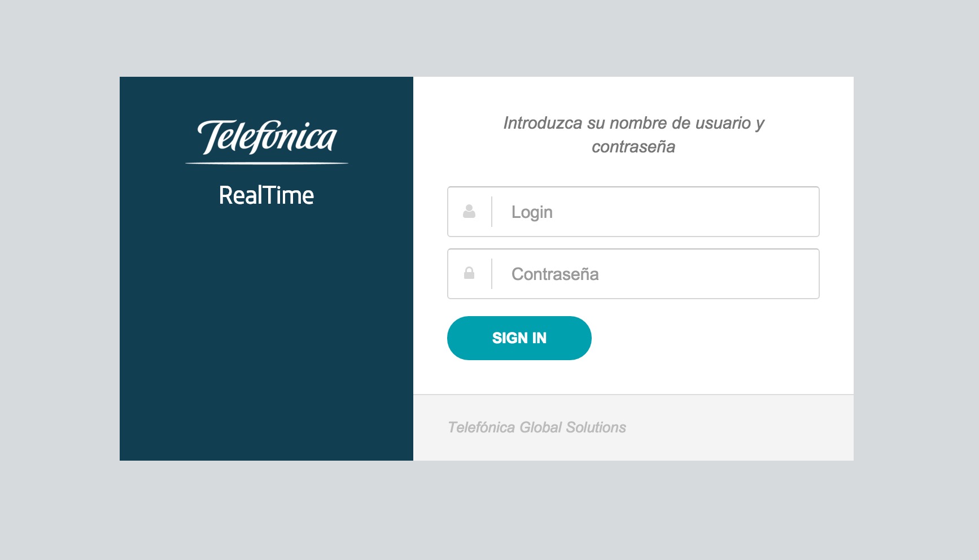
Task: Click the separator line above the footer
Action: point(633,395)
